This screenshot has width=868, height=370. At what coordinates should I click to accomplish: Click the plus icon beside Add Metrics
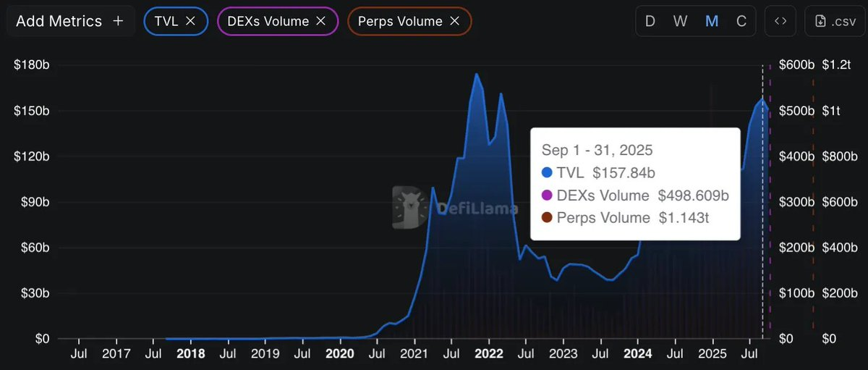point(119,21)
